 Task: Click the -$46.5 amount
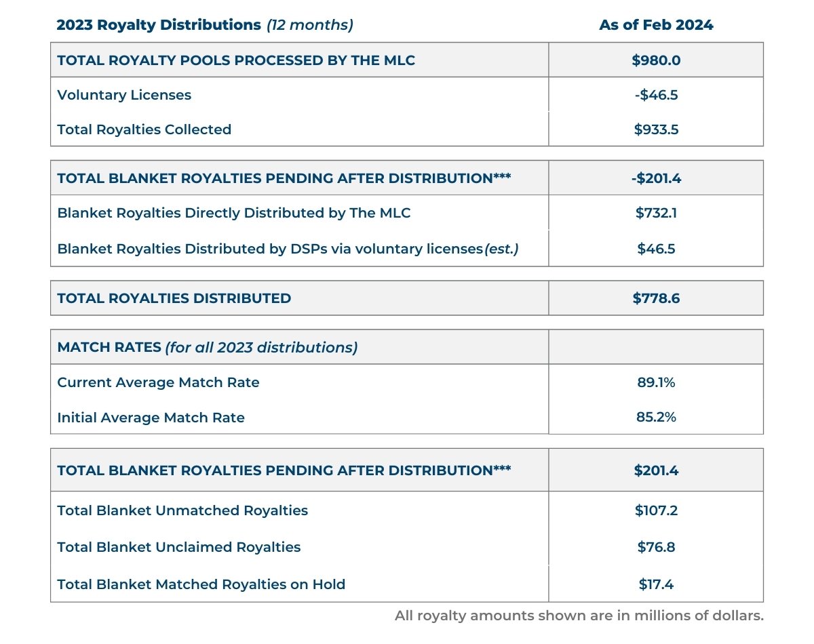tap(655, 95)
